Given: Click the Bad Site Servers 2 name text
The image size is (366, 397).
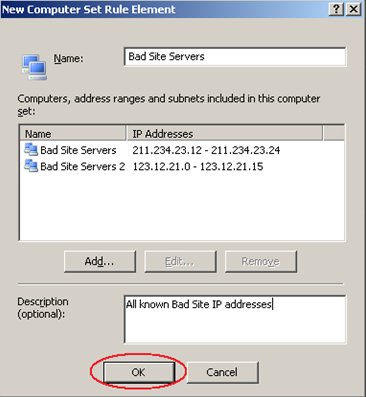Looking at the screenshot, I should pos(83,166).
